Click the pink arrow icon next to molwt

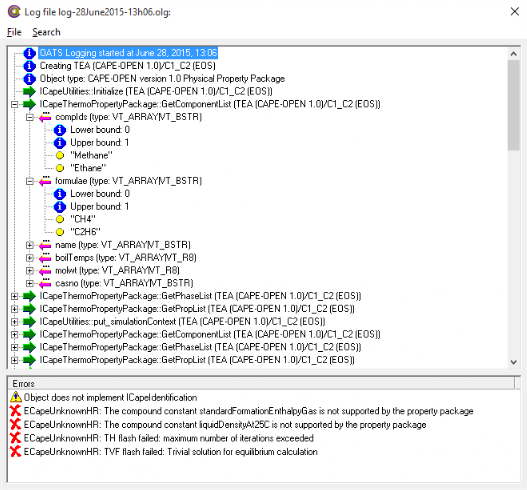(x=45, y=270)
